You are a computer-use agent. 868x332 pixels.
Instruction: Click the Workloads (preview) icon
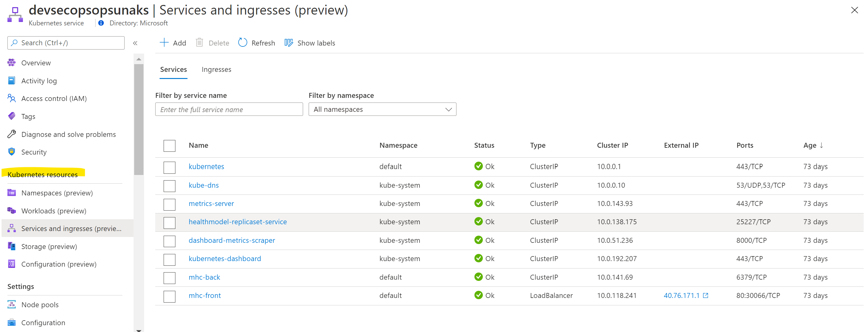click(12, 211)
